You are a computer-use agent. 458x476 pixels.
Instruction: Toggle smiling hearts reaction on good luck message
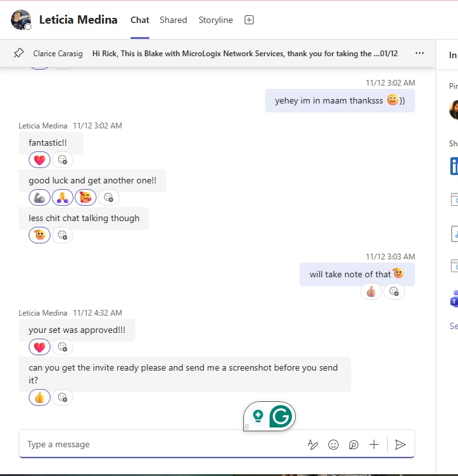(86, 197)
